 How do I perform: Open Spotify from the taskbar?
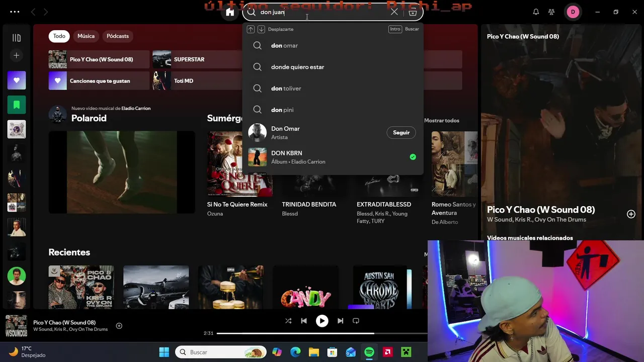[x=369, y=352]
